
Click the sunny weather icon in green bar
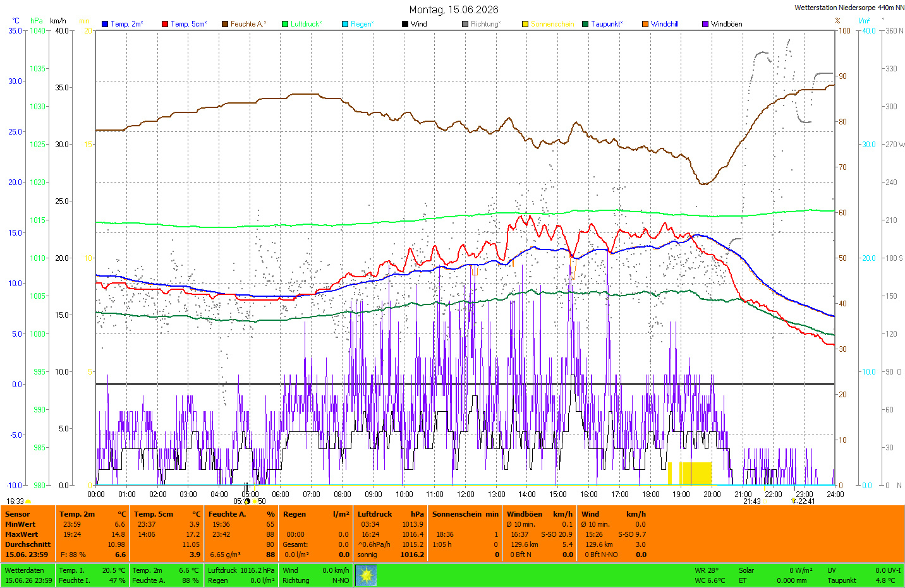[x=366, y=575]
